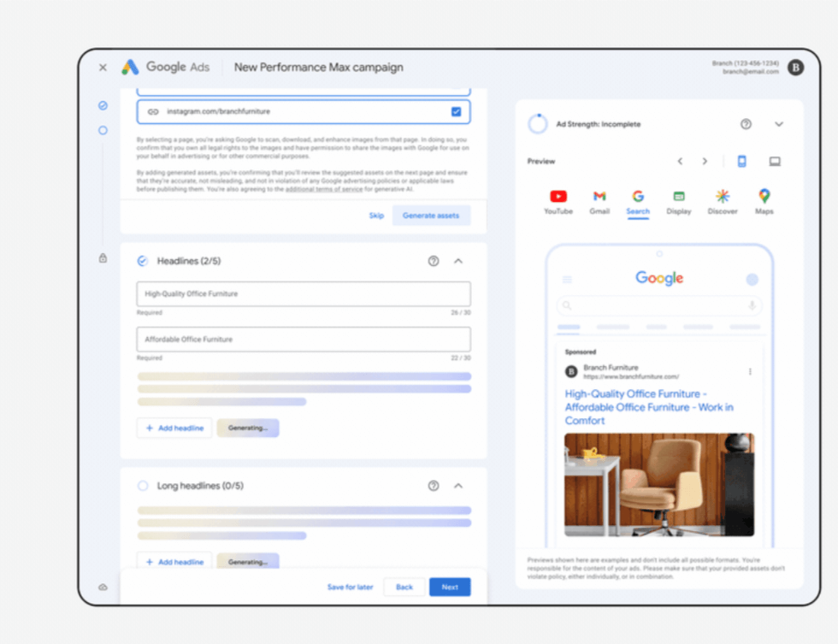Click the Headlines section status check icon
The height and width of the screenshot is (644, 838).
pyautogui.click(x=142, y=261)
